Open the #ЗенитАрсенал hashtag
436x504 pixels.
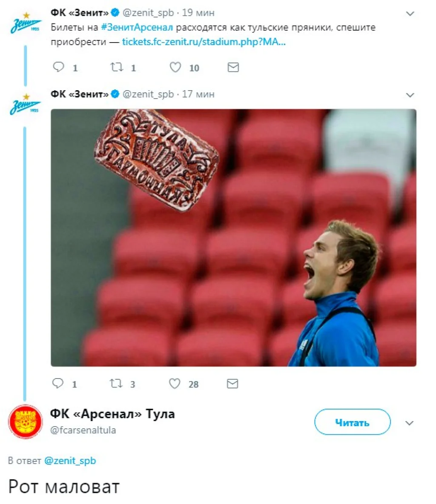coord(137,28)
